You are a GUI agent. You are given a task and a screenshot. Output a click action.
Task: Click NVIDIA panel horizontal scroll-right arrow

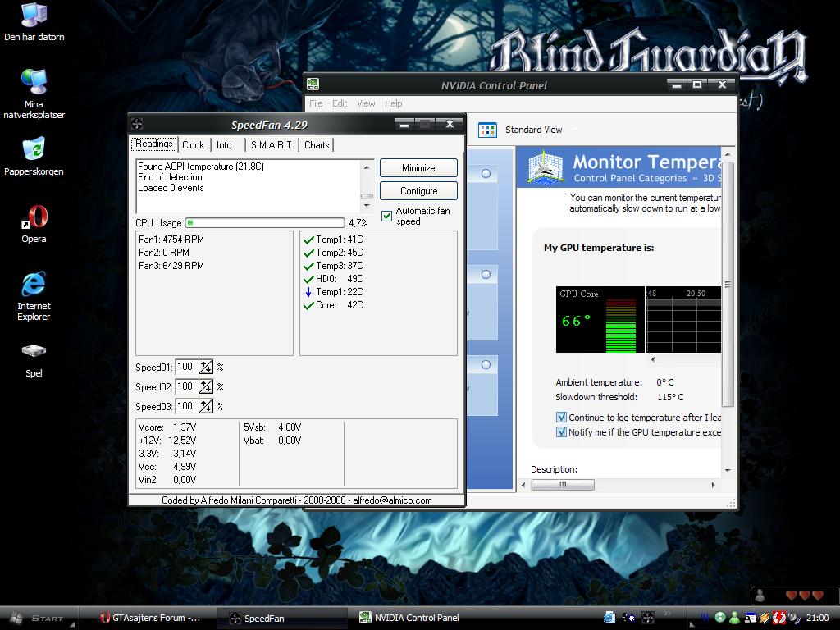(x=713, y=485)
